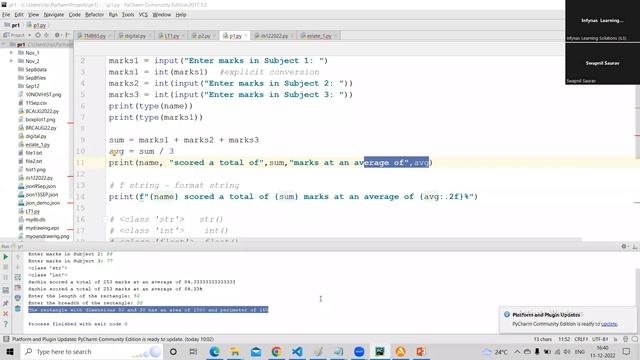Open Google Chrome from the taskbar
The image size is (640, 360).
click(x=276, y=351)
